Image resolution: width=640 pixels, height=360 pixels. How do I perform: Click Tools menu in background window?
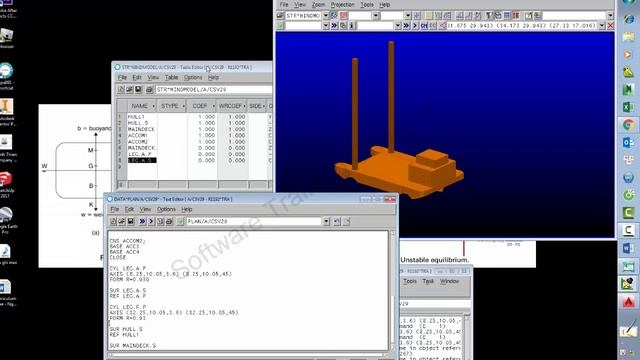tap(410, 281)
